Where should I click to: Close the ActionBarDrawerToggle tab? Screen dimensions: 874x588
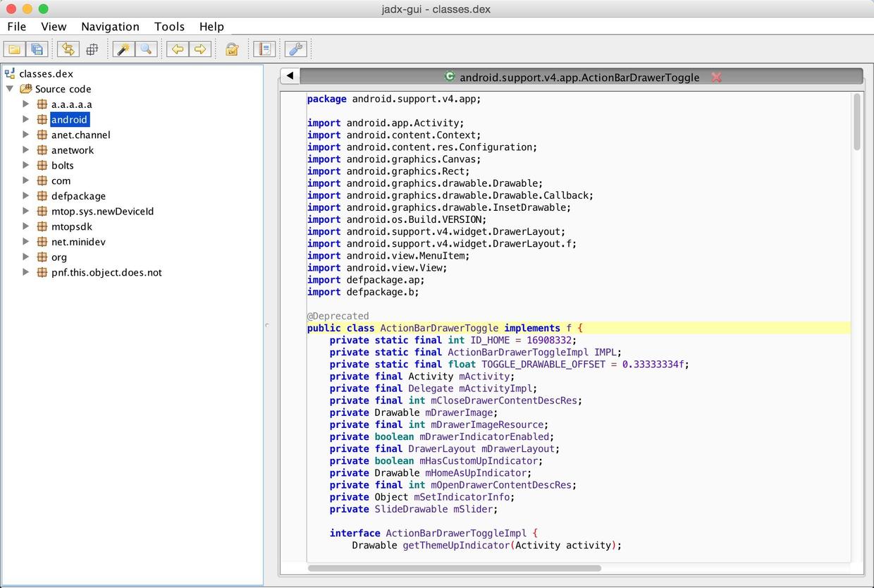[x=716, y=78]
